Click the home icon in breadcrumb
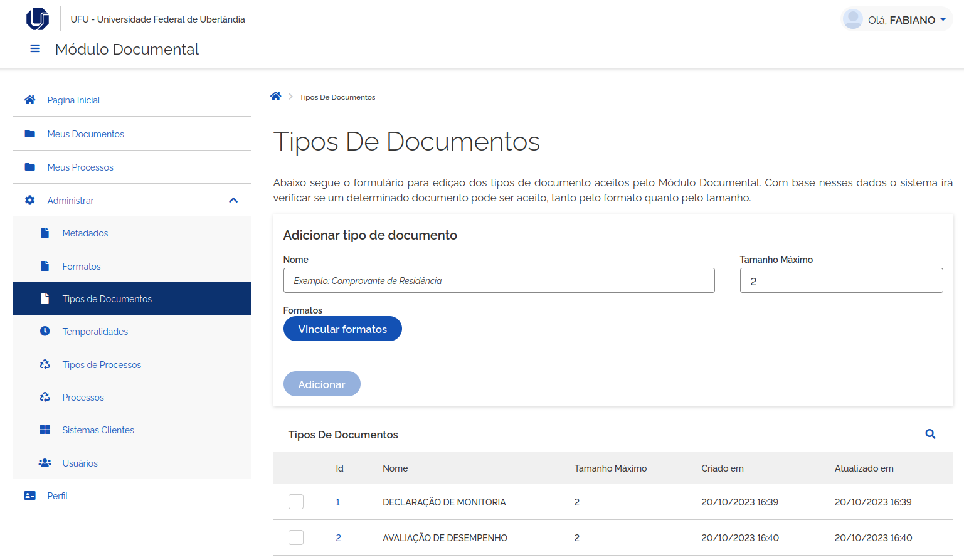The width and height of the screenshot is (964, 560). coord(276,96)
